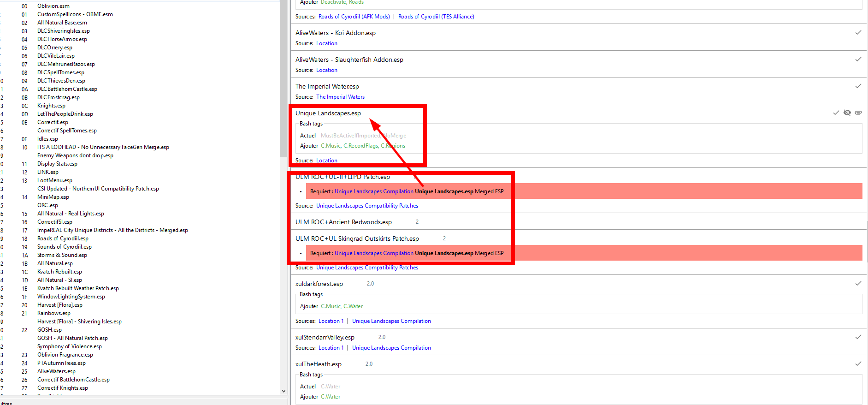868x405 pixels.
Task: Click the xulTheHeath.esp card title
Action: [319, 364]
